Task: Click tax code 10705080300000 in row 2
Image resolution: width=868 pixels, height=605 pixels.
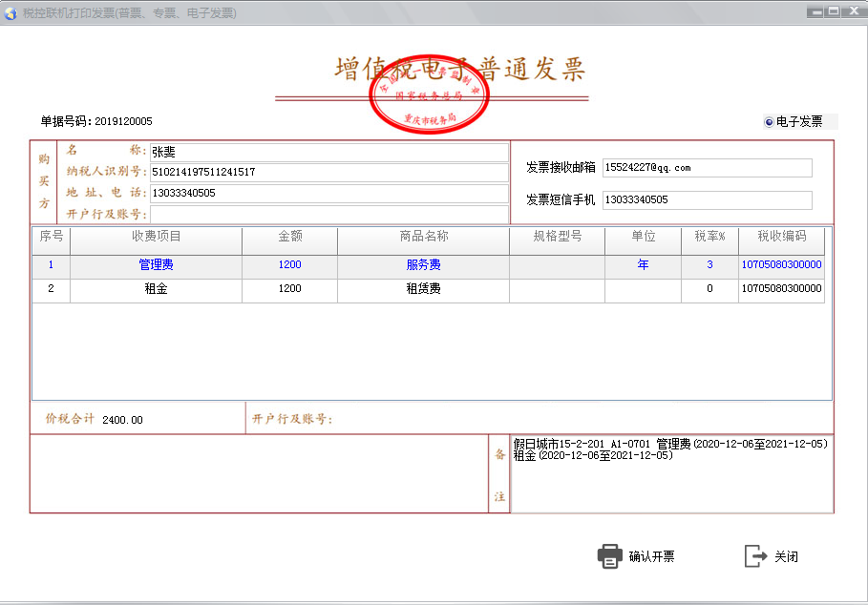Action: (x=782, y=289)
